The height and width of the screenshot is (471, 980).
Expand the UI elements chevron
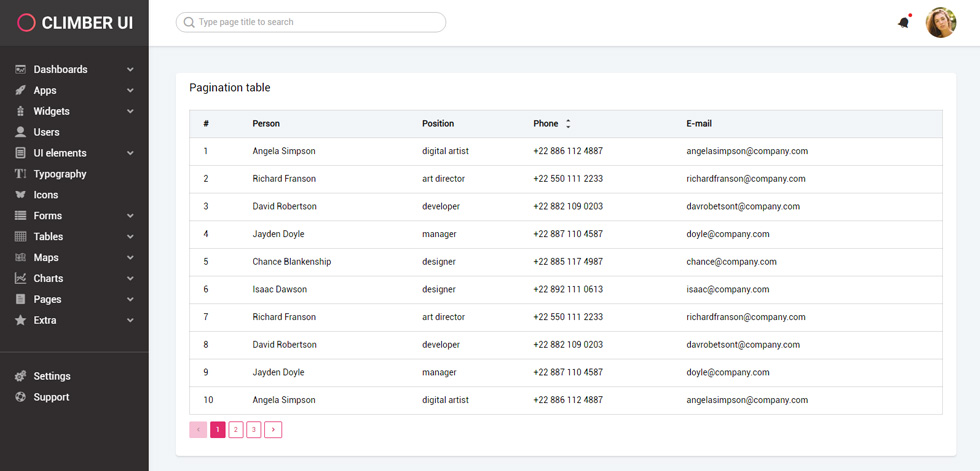click(x=130, y=153)
